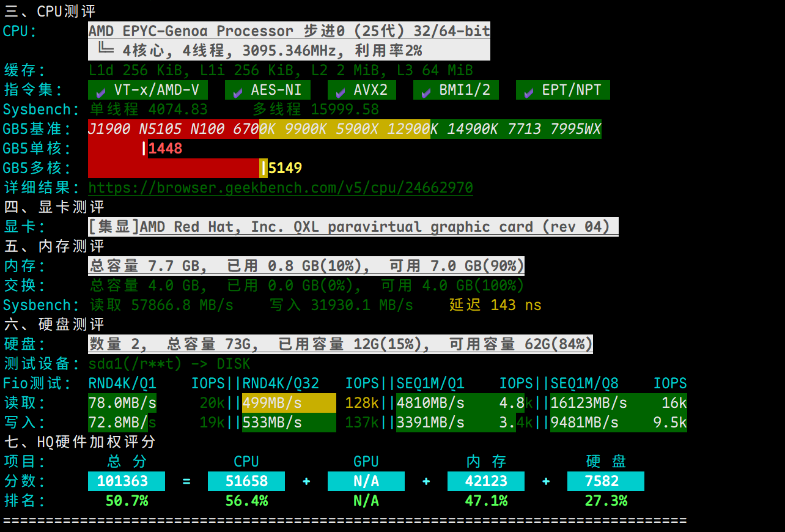Viewport: 785px width, 532px height.
Task: Click the read speed 78.0MB/s
Action: 122,403
